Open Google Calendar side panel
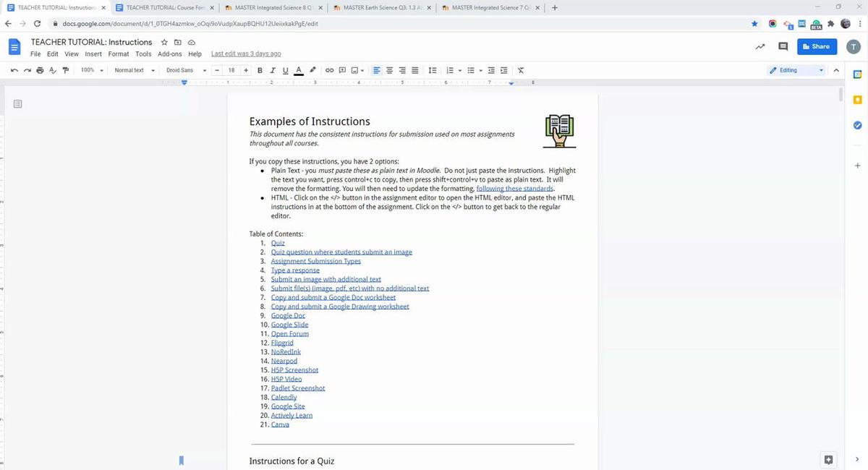868x470 pixels. (x=857, y=74)
